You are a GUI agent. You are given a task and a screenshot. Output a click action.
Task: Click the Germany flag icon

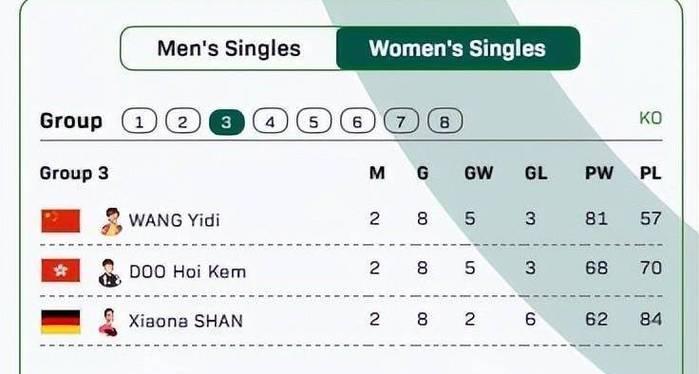coord(61,322)
